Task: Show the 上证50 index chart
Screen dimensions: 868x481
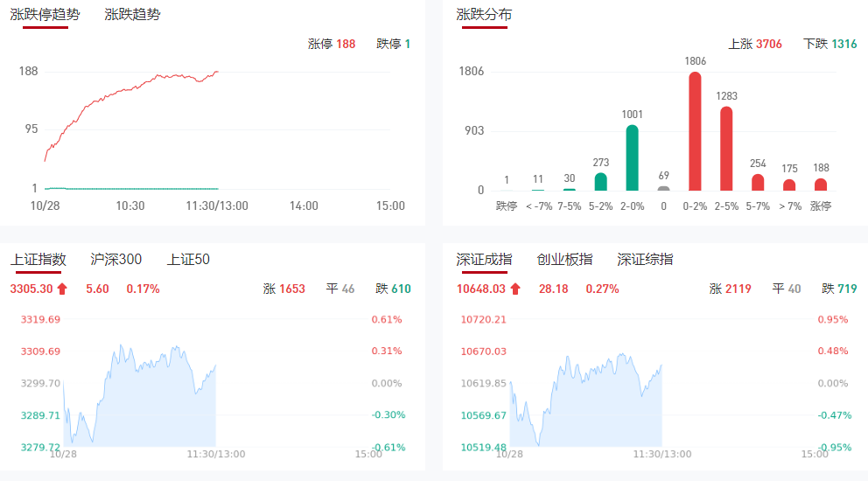Action: [x=188, y=260]
